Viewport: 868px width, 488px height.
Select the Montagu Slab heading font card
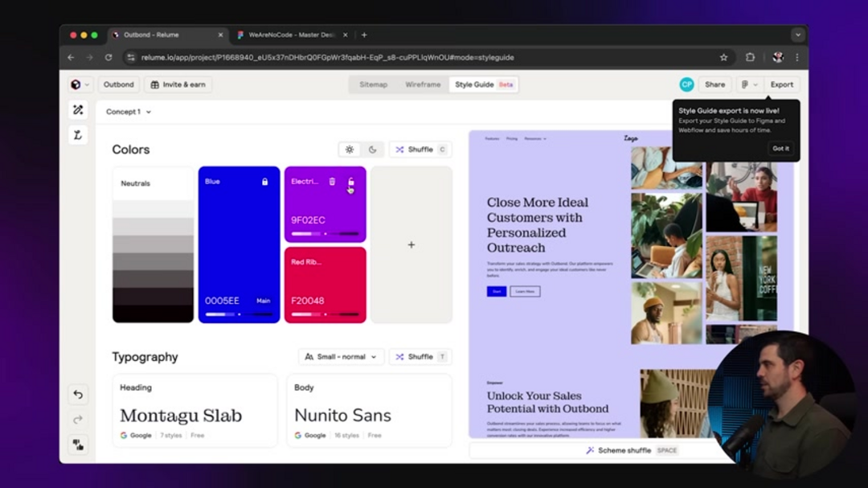point(194,412)
